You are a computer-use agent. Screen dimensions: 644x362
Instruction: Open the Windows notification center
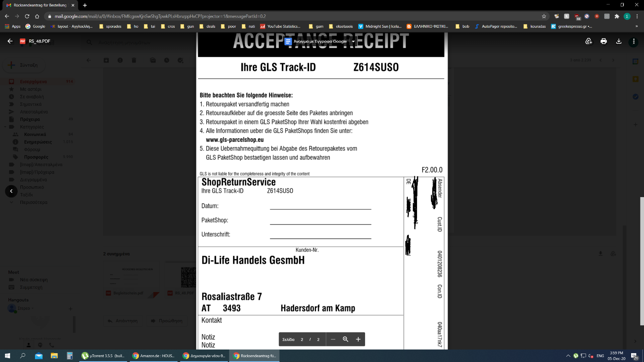click(x=634, y=356)
